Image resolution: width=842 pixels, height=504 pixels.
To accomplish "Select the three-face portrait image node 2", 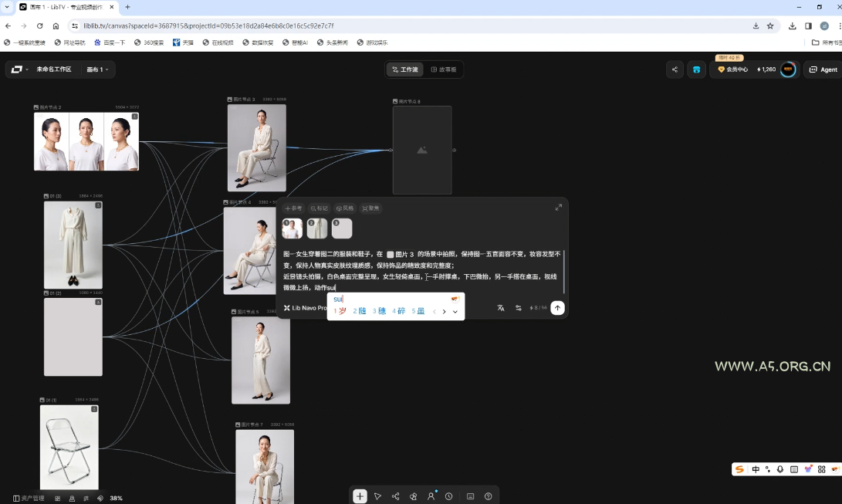I will click(x=86, y=142).
